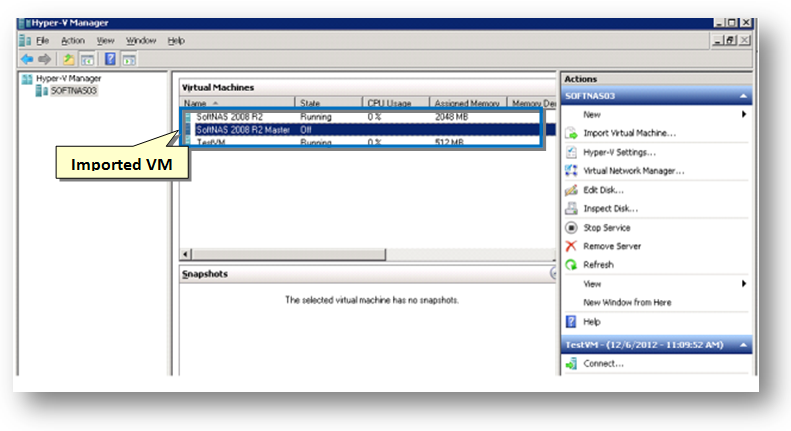Click Refresh action label
The width and height of the screenshot is (791, 431).
click(x=598, y=264)
